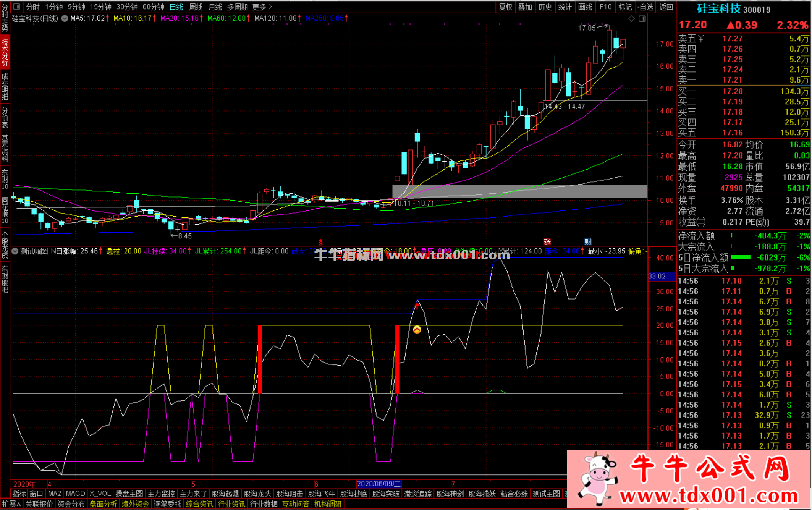Click the 统计 statistics button
This screenshot has height=510, width=812.
[x=565, y=7]
